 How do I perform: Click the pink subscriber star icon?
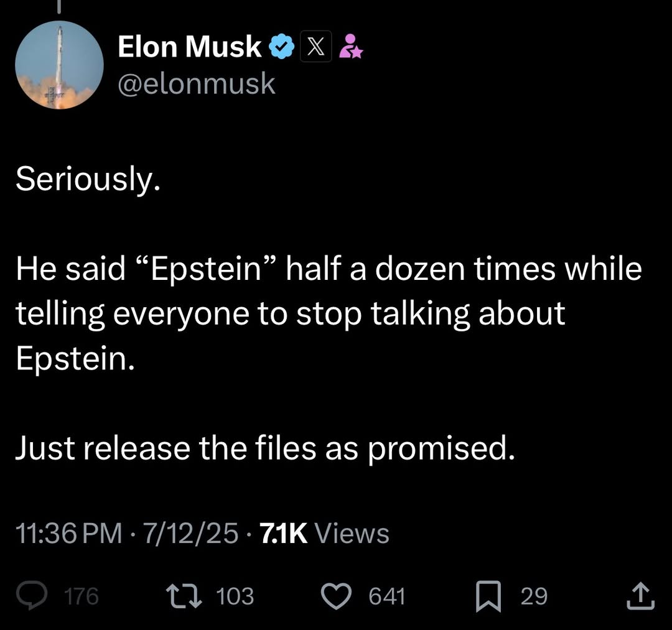click(350, 46)
